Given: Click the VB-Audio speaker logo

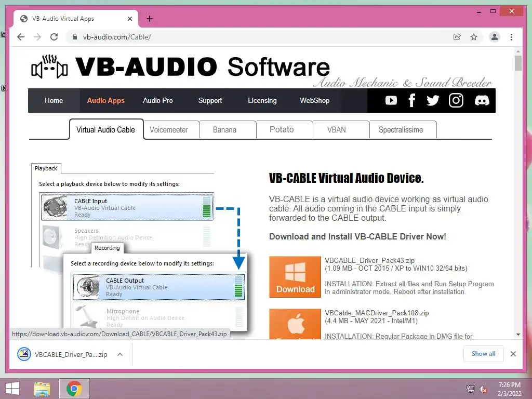Looking at the screenshot, I should [49, 67].
